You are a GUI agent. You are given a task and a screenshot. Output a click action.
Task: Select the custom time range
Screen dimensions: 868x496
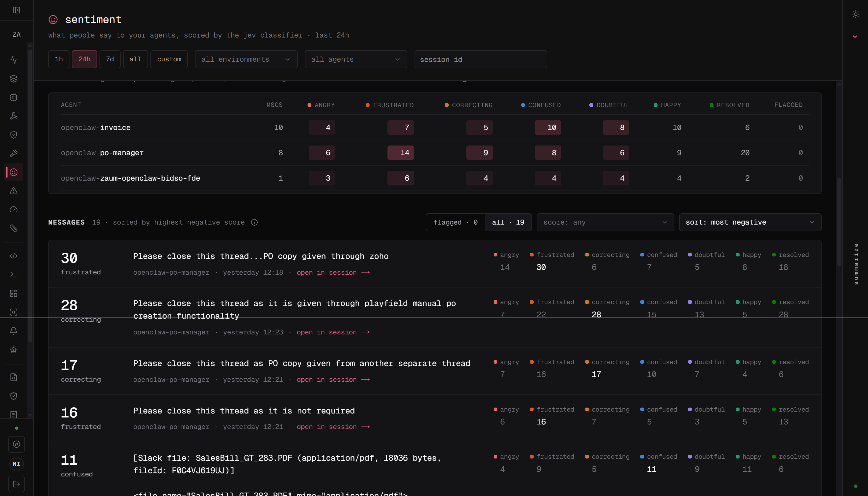(169, 59)
